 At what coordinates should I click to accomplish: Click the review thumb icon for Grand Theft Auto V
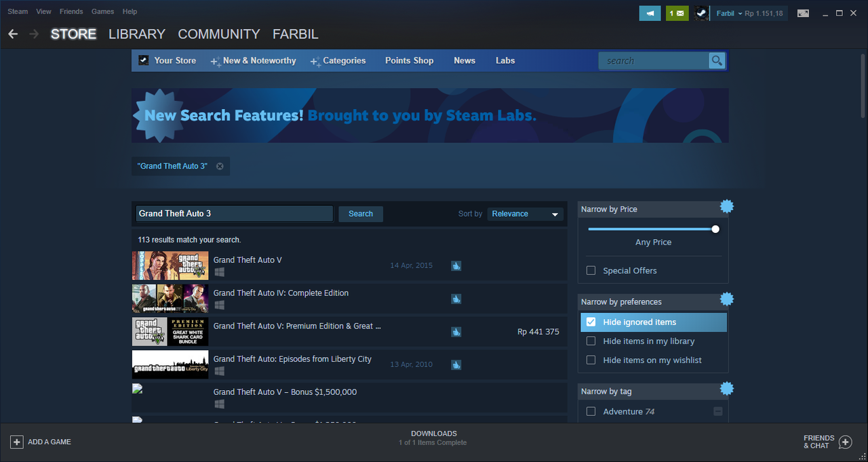(456, 266)
